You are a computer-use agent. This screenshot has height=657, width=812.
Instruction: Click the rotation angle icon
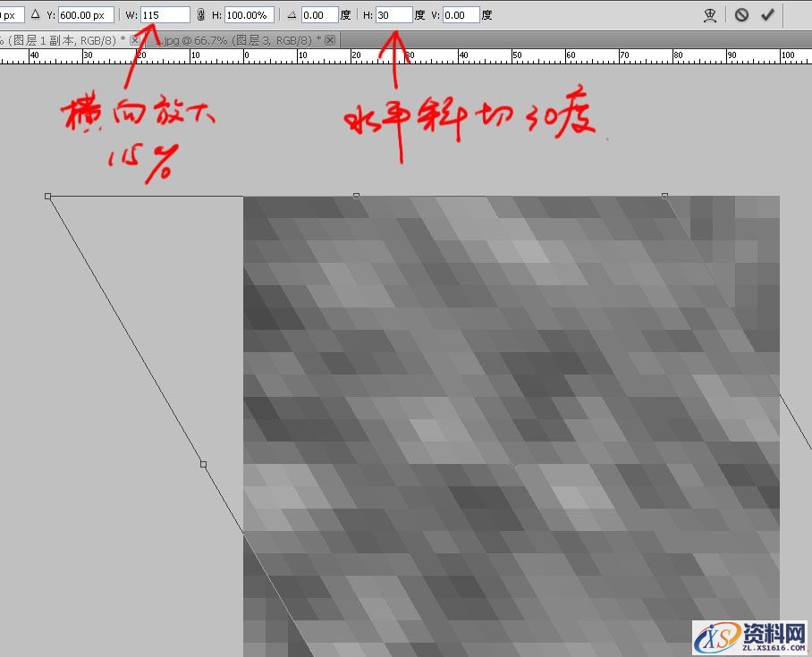(x=292, y=15)
